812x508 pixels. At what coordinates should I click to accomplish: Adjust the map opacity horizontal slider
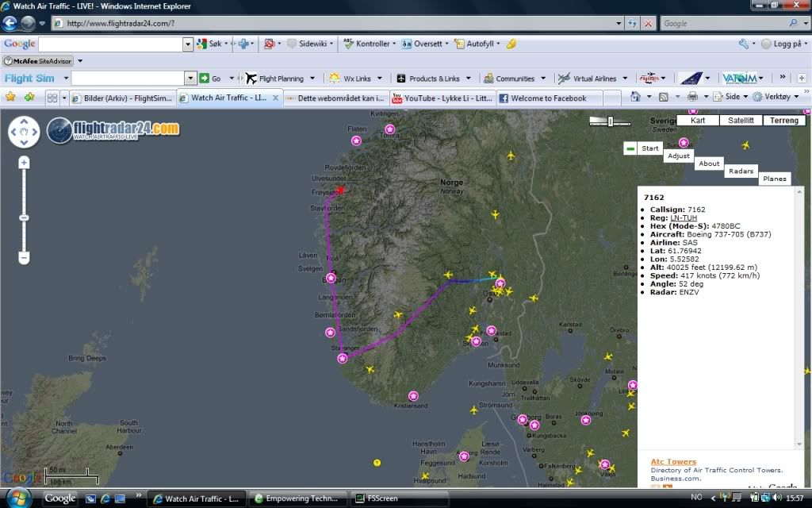click(x=610, y=121)
